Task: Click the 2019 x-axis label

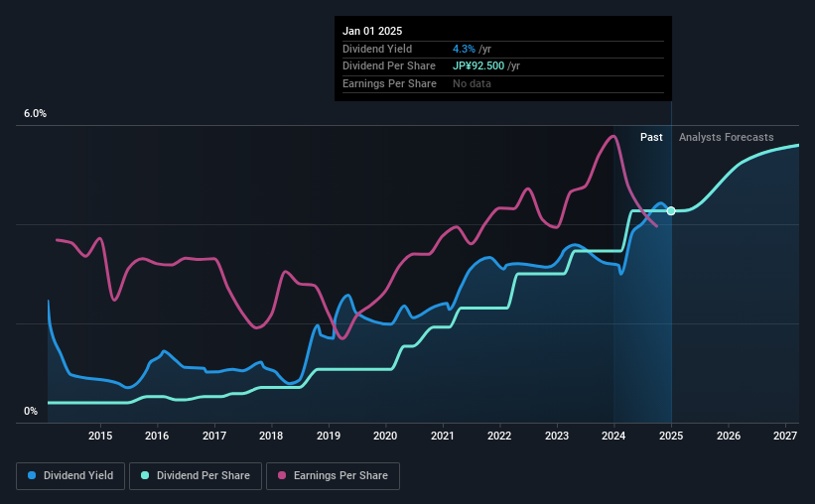Action: point(329,436)
